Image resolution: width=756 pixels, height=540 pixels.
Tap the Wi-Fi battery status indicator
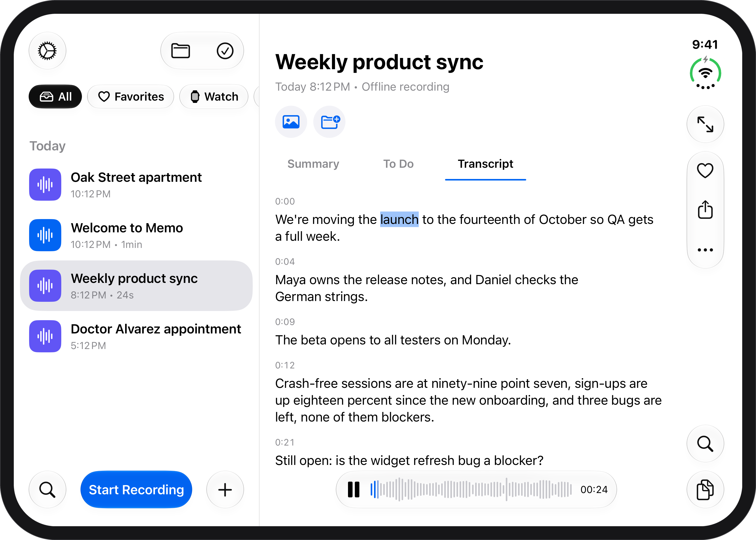(x=705, y=73)
